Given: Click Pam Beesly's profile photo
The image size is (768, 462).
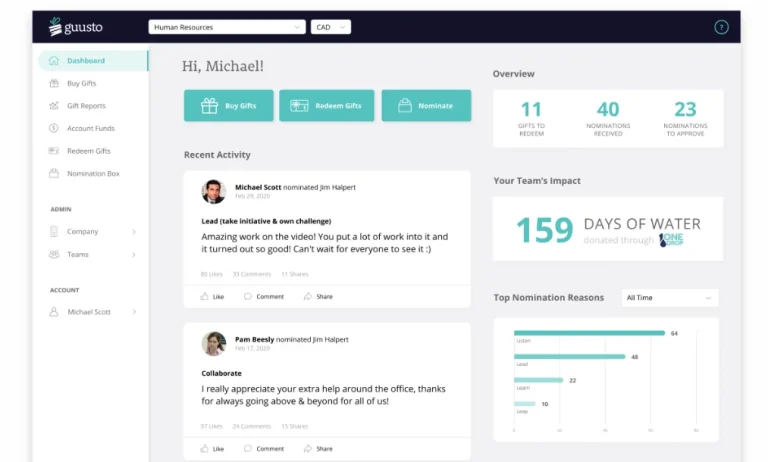Looking at the screenshot, I should click(x=214, y=343).
